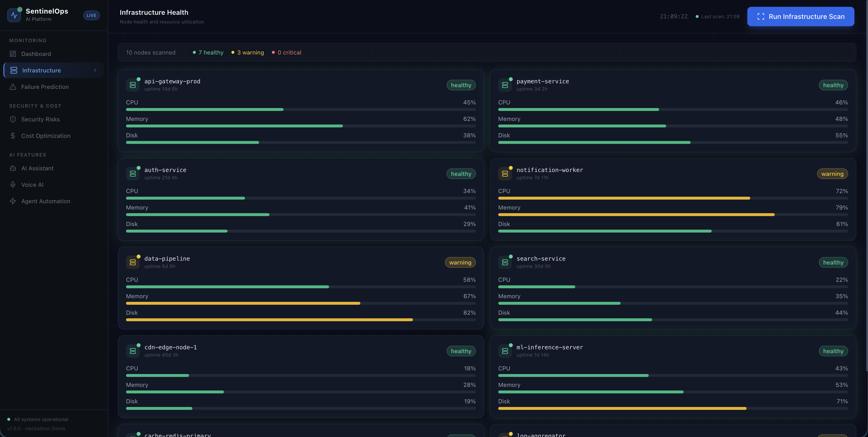The height and width of the screenshot is (437, 868).
Task: Click the Cost Optimization dollar icon
Action: [13, 136]
